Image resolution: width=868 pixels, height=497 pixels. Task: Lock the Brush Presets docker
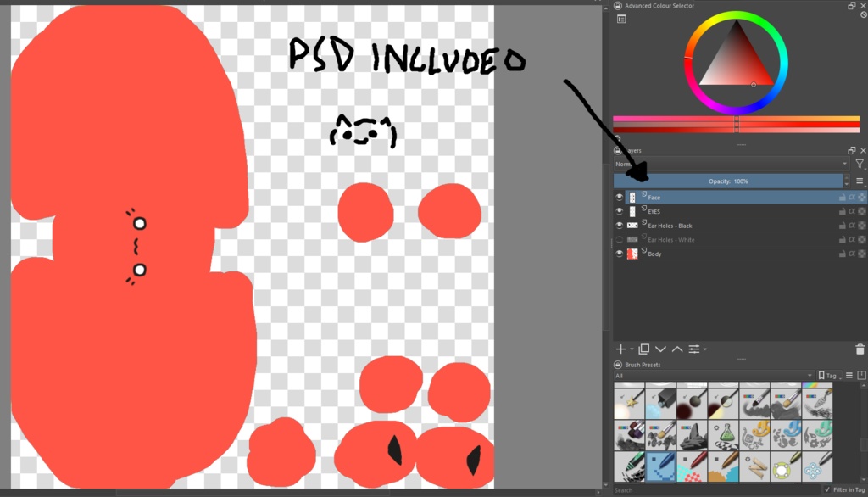(618, 365)
